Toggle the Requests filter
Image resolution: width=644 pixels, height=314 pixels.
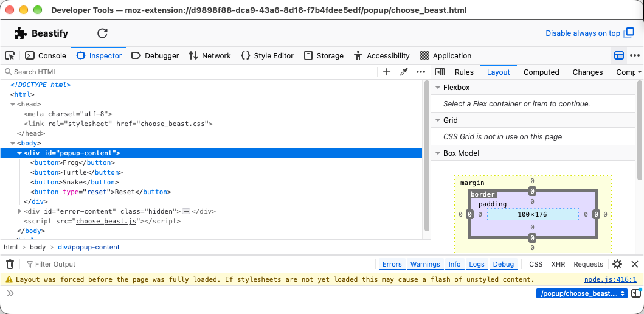pyautogui.click(x=588, y=264)
